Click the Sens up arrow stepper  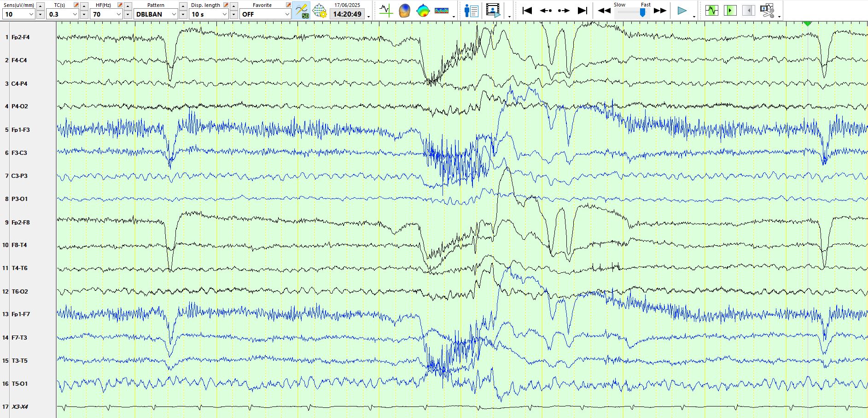tap(41, 6)
